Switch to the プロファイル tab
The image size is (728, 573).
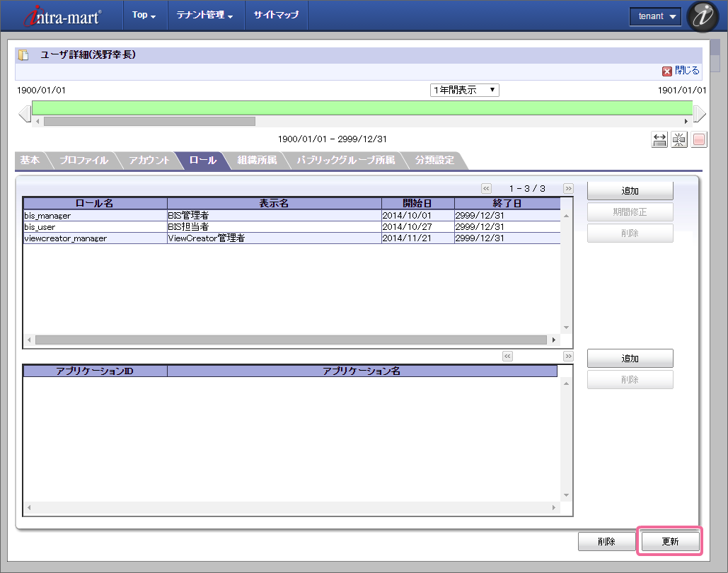coord(83,161)
